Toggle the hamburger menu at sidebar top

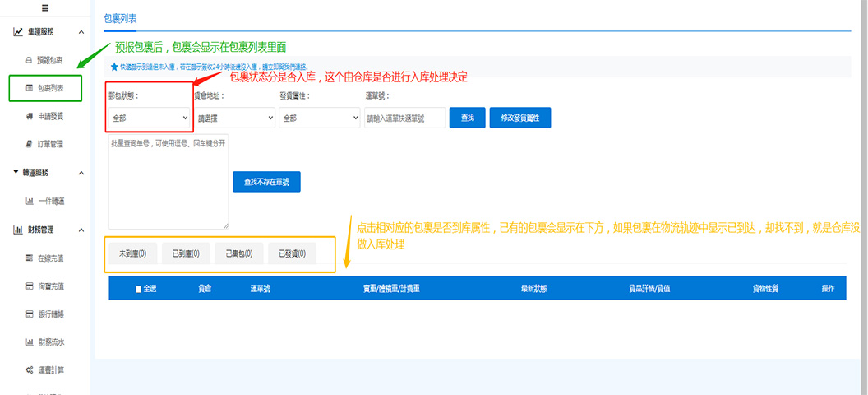pos(44,7)
